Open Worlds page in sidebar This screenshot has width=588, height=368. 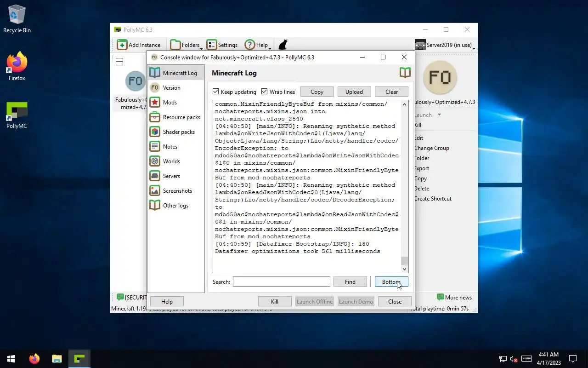click(x=176, y=161)
